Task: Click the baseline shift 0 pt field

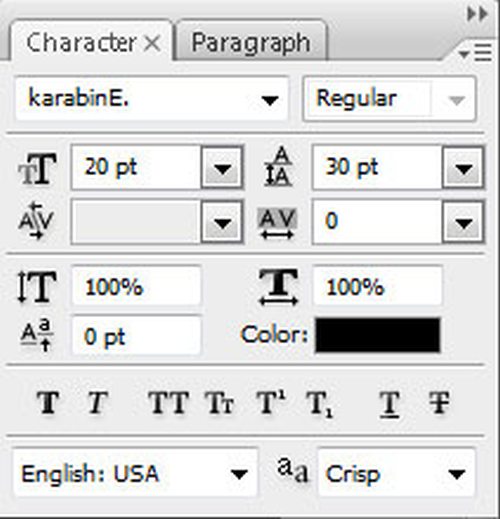Action: [136, 336]
